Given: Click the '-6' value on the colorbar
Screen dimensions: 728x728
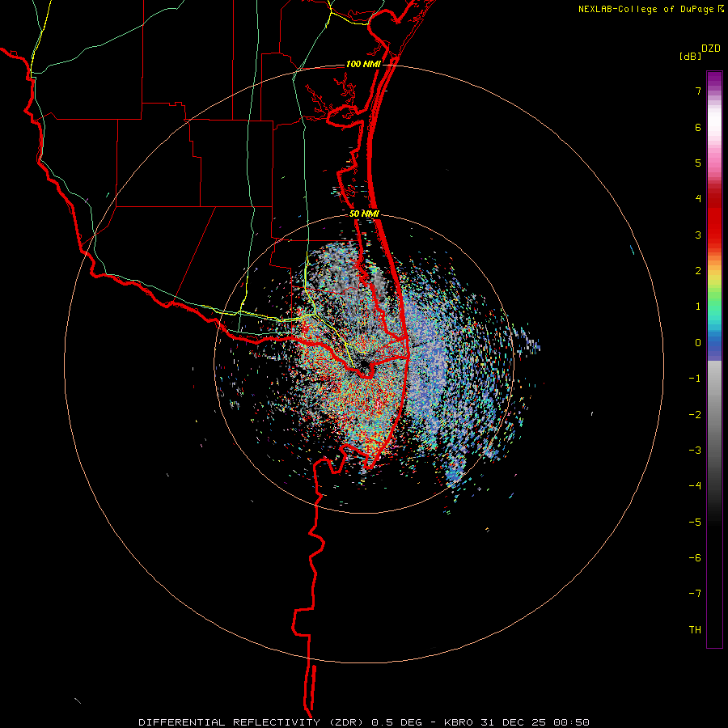Looking at the screenshot, I should tap(695, 558).
